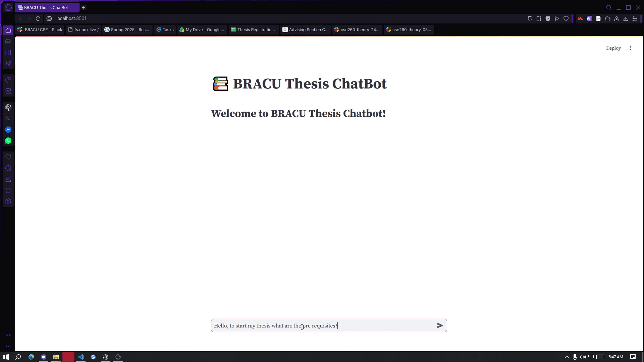
Task: Open the BRACU CSE - Slack bookmark
Action: (x=40, y=29)
